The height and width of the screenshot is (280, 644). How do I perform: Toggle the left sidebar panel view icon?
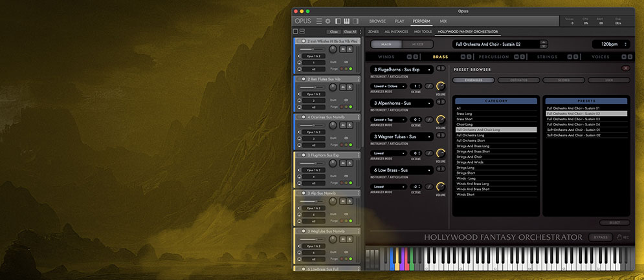point(339,21)
